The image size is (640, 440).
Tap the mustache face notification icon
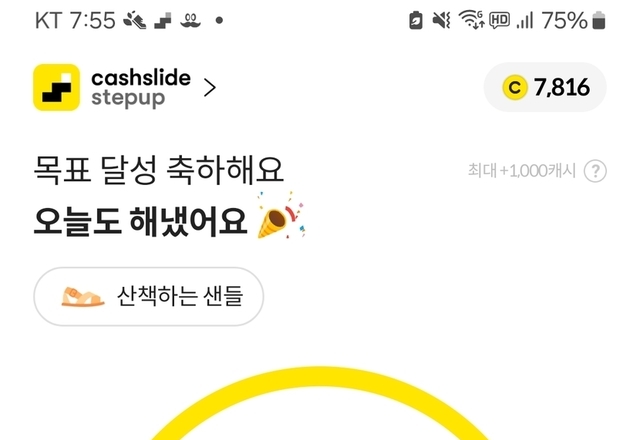pyautogui.click(x=190, y=21)
